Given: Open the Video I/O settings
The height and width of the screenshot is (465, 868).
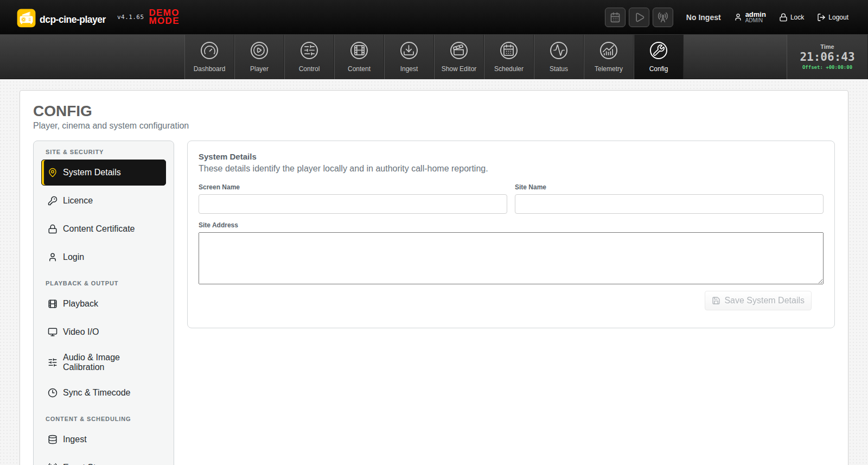Looking at the screenshot, I should click(104, 332).
